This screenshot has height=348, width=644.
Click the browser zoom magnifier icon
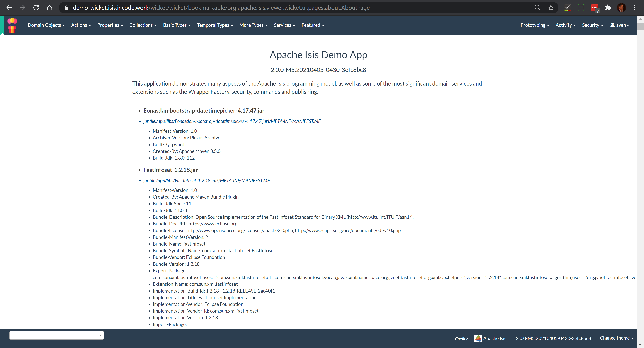click(x=537, y=8)
